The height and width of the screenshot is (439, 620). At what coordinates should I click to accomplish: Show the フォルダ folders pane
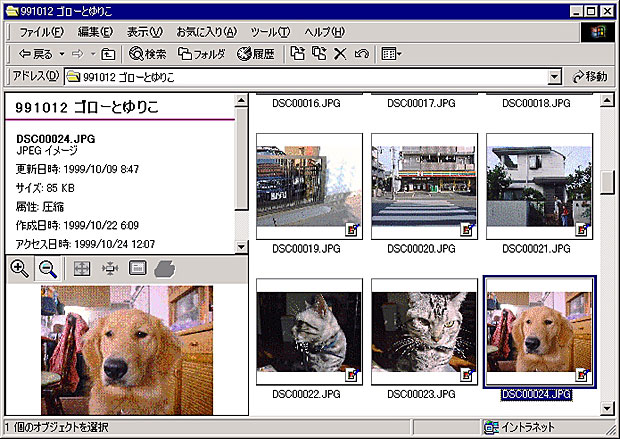click(202, 53)
